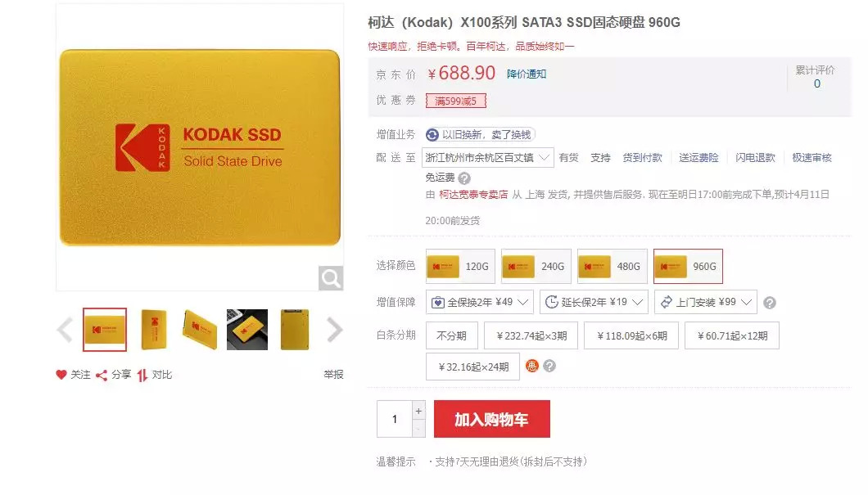Show next thumbnails with right arrow
The height and width of the screenshot is (495, 868).
[334, 331]
